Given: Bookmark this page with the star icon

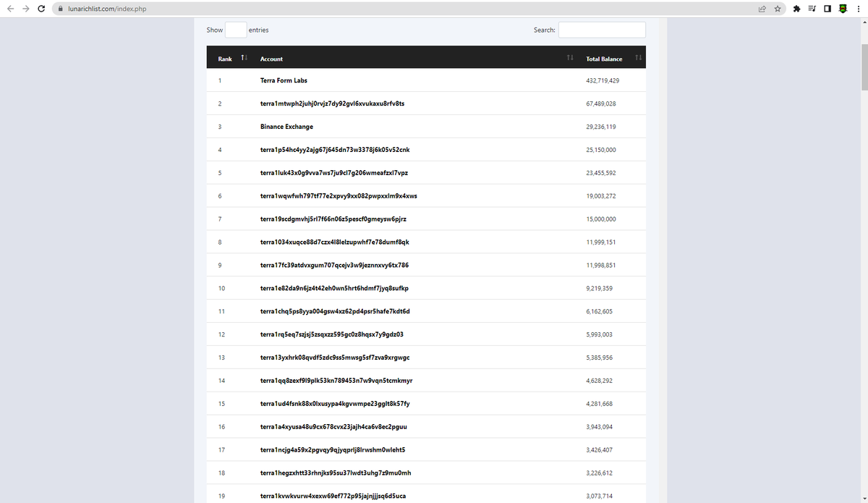Looking at the screenshot, I should coord(778,9).
